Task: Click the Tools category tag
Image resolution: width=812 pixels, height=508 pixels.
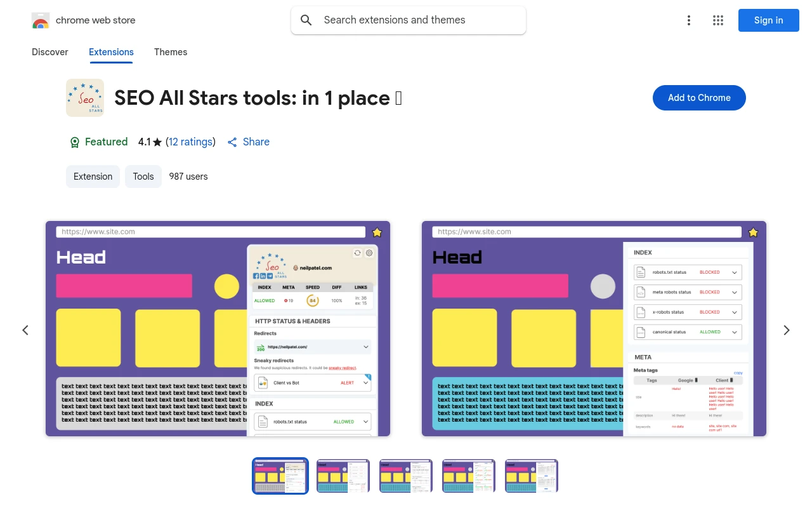Action: (143, 176)
